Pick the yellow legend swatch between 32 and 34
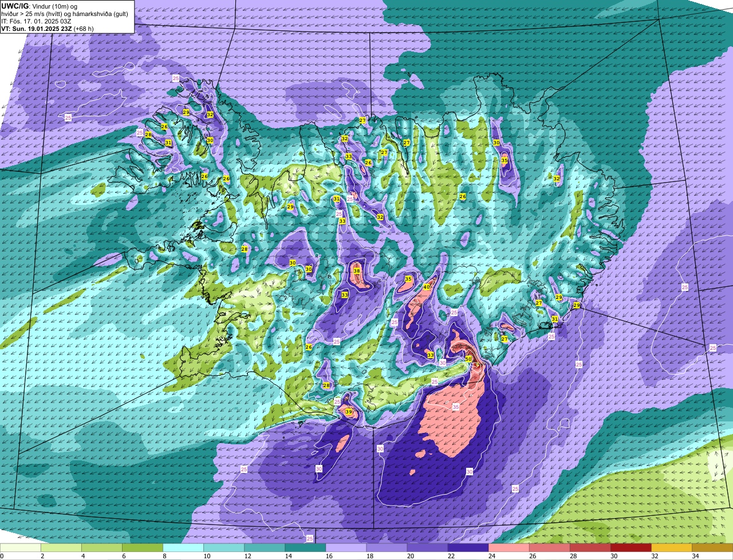Viewport: 733px width, 560px height. [671, 548]
